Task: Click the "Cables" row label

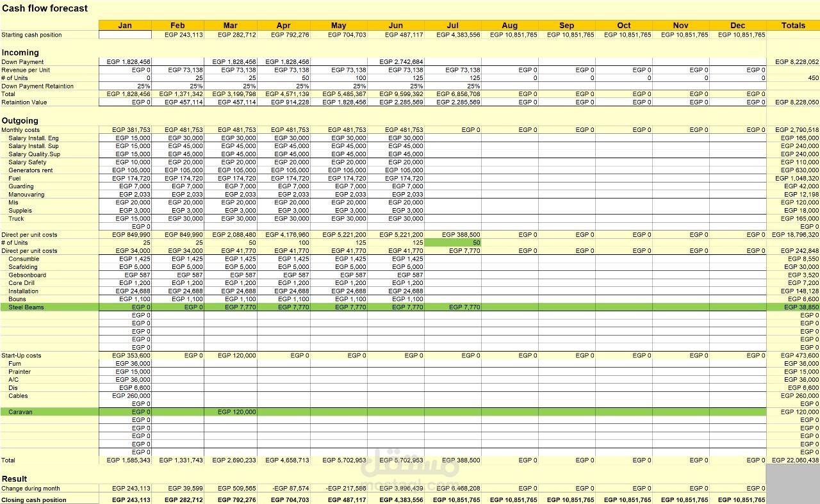Action: click(18, 396)
